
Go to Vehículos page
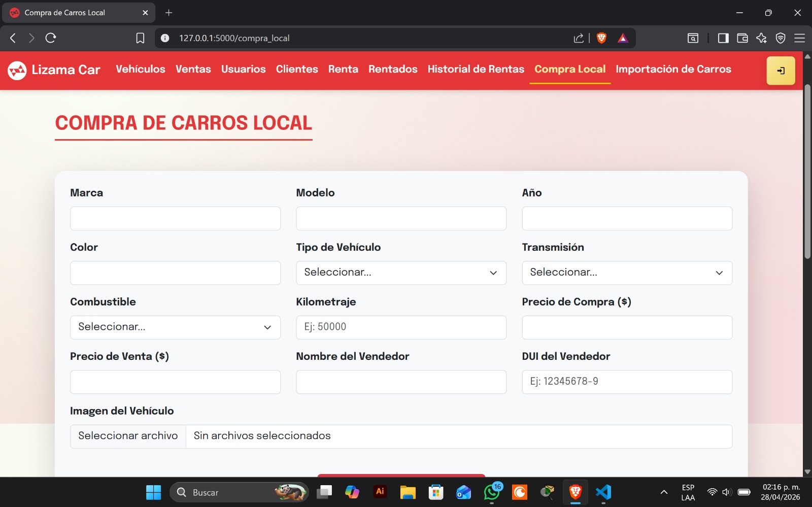coord(141,69)
